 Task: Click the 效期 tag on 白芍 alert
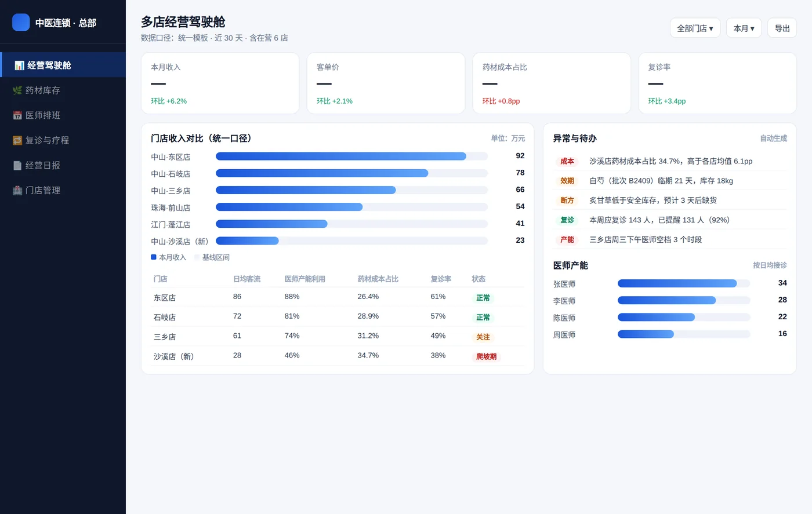pos(567,181)
